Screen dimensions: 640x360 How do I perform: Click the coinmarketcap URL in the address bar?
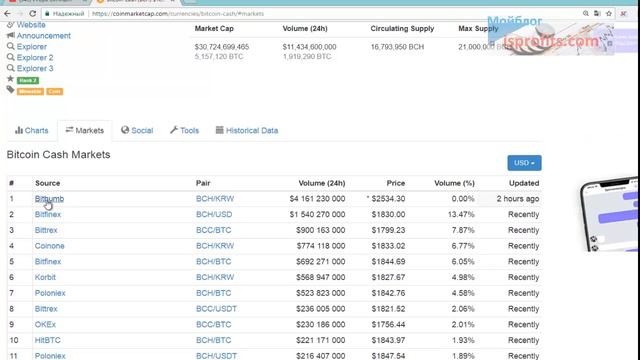(x=178, y=14)
